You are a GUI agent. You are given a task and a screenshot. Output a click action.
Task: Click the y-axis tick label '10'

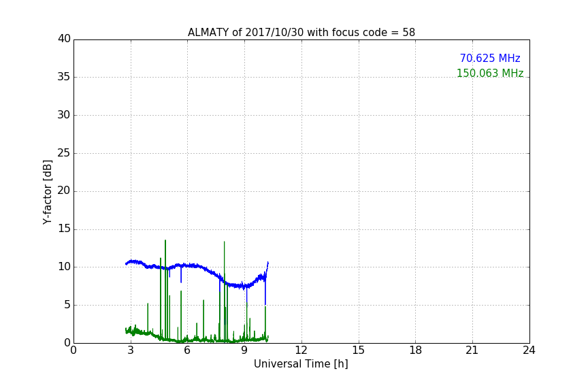pos(64,267)
